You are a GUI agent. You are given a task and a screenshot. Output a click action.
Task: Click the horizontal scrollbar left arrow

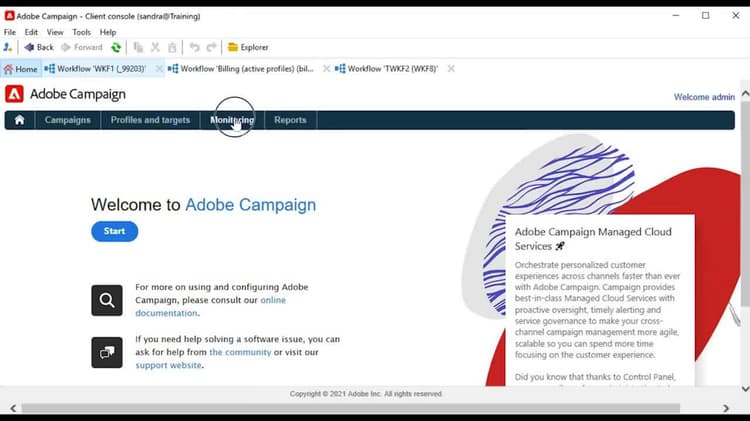(13, 408)
